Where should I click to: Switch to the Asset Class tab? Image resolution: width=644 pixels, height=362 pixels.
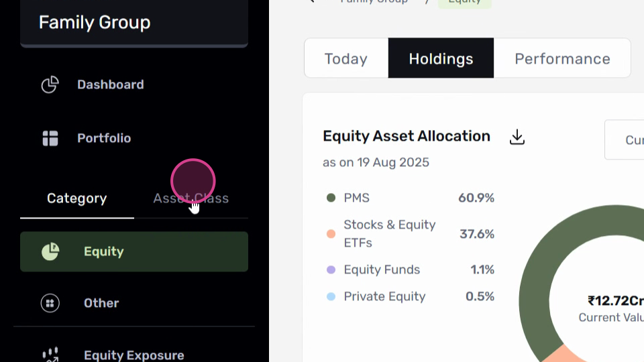pyautogui.click(x=191, y=198)
